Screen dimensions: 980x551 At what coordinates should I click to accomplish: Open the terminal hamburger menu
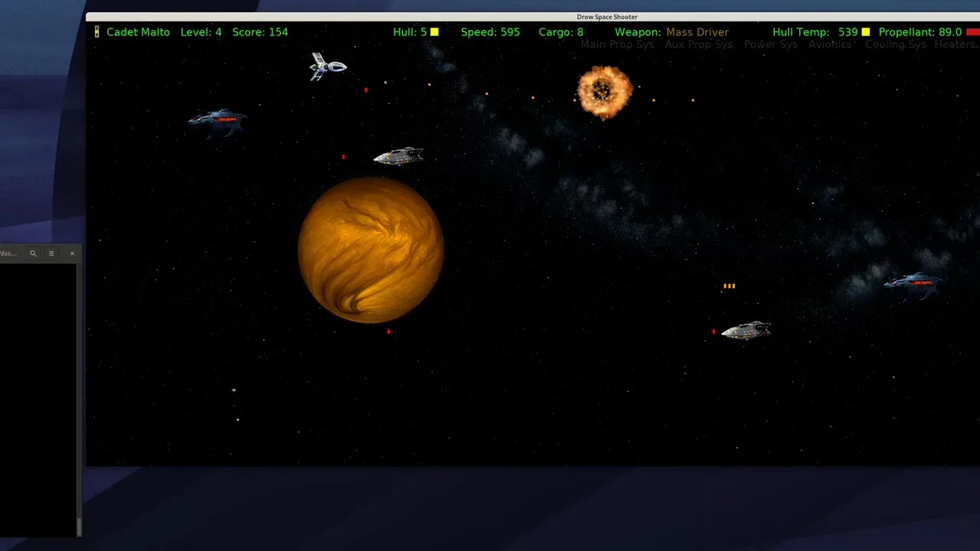tap(51, 253)
